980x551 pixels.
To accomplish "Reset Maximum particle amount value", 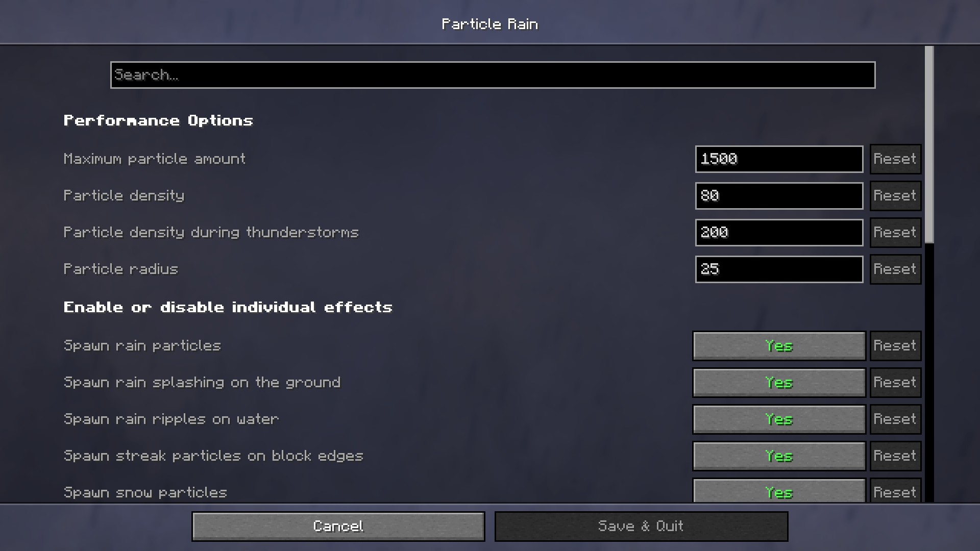I will [895, 159].
